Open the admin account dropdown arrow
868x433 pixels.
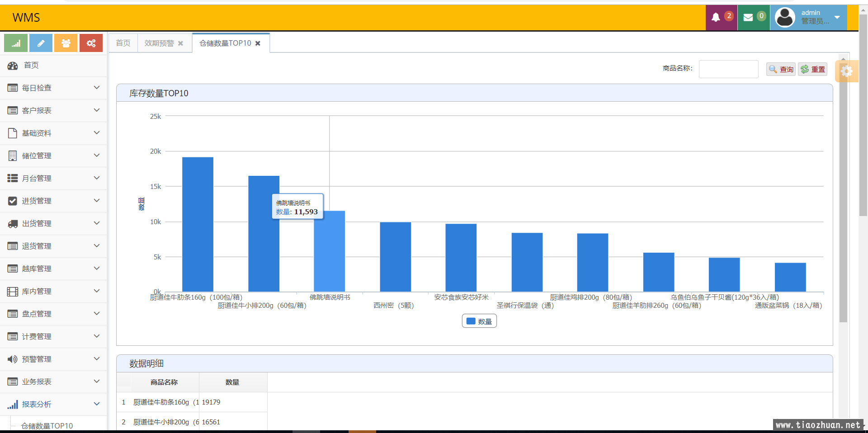[837, 17]
